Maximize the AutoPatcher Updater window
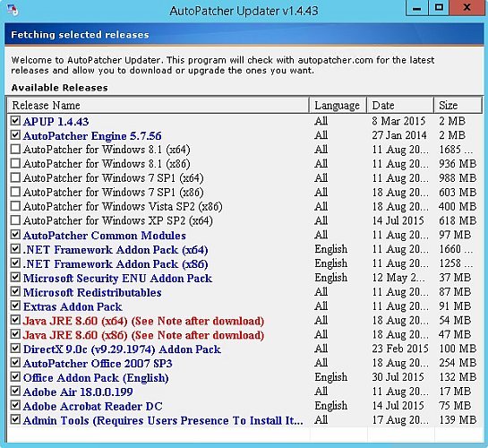This screenshot has width=488, height=448. (439, 8)
